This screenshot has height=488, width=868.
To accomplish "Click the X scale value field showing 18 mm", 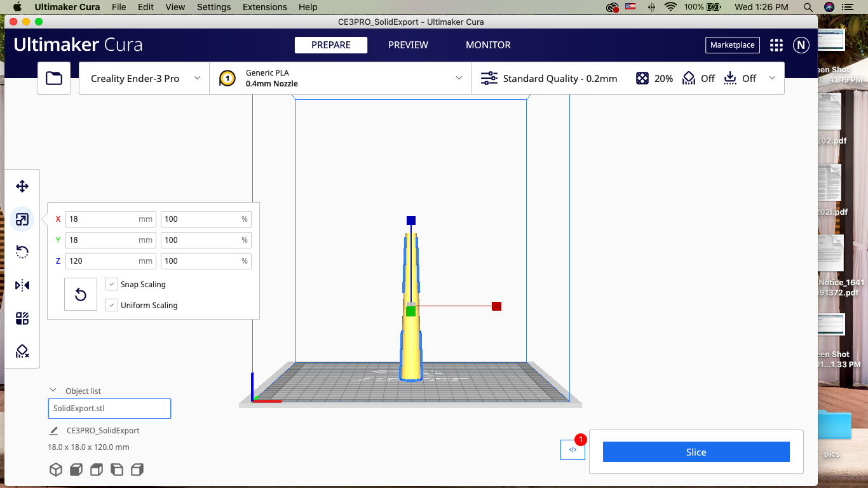I will tap(111, 219).
